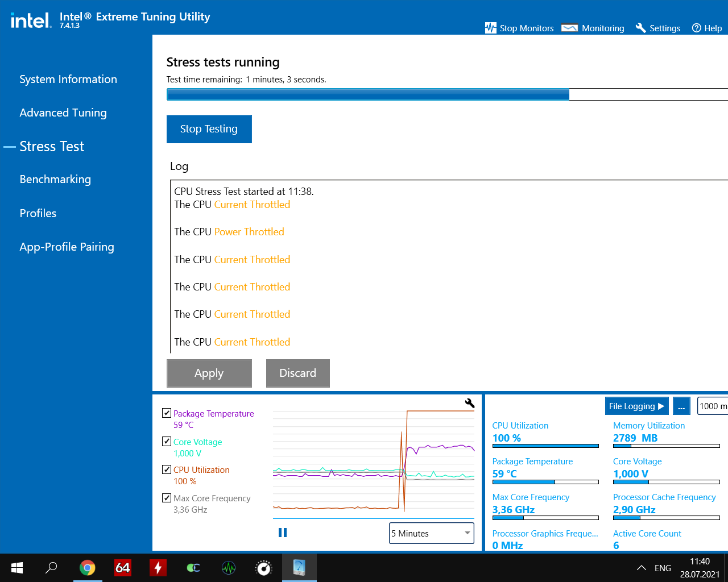Click the 'The CPU Power Throttled' log entry
The height and width of the screenshot is (582, 728).
[229, 232]
